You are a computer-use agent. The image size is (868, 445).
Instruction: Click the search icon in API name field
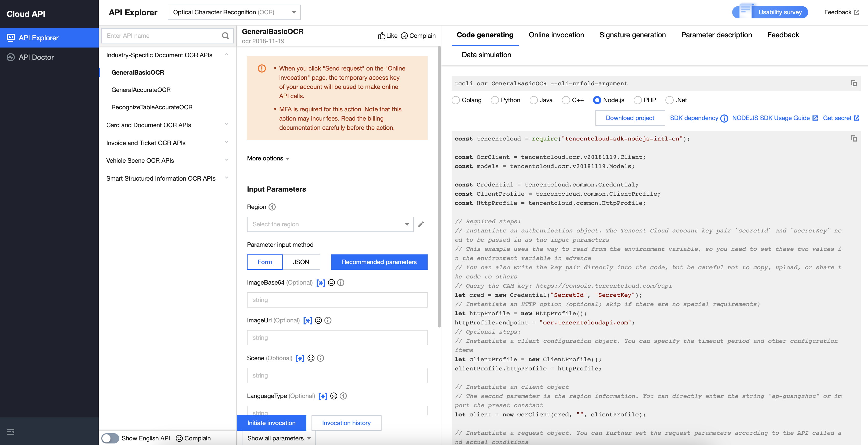[x=225, y=36]
